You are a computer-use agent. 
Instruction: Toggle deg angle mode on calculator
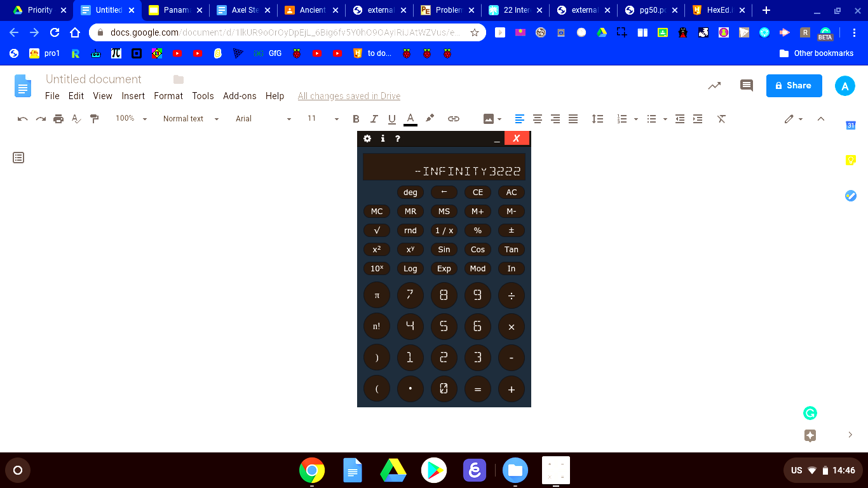coord(410,192)
